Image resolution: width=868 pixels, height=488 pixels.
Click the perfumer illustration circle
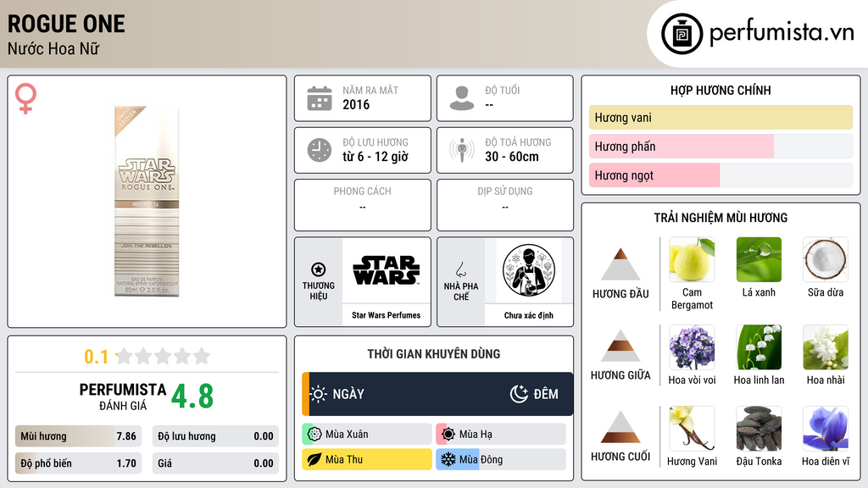coord(529,270)
